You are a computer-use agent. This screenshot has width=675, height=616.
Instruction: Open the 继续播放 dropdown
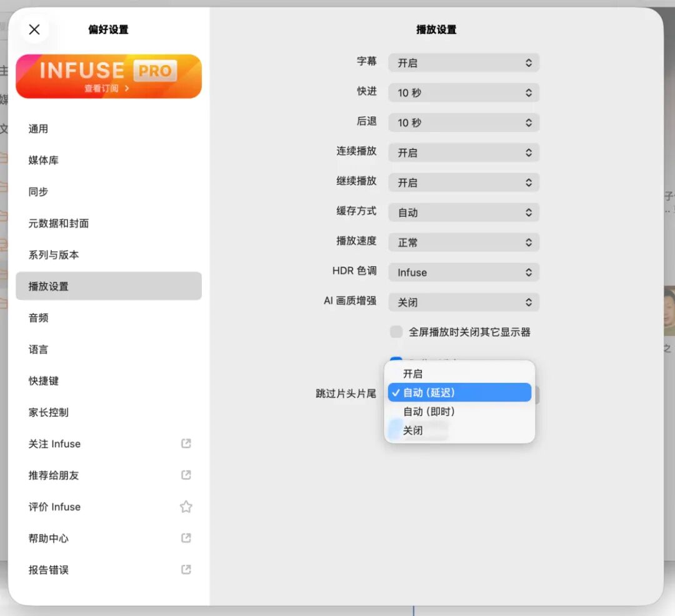(x=464, y=182)
